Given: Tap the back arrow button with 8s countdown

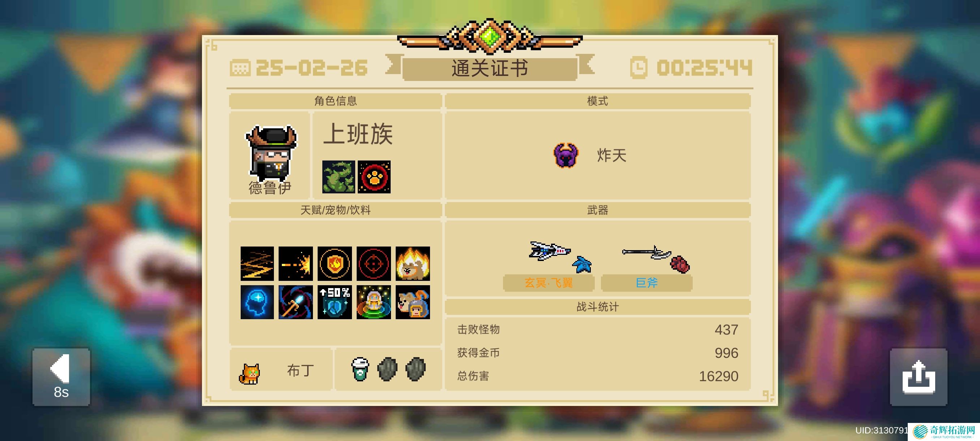Looking at the screenshot, I should (61, 376).
